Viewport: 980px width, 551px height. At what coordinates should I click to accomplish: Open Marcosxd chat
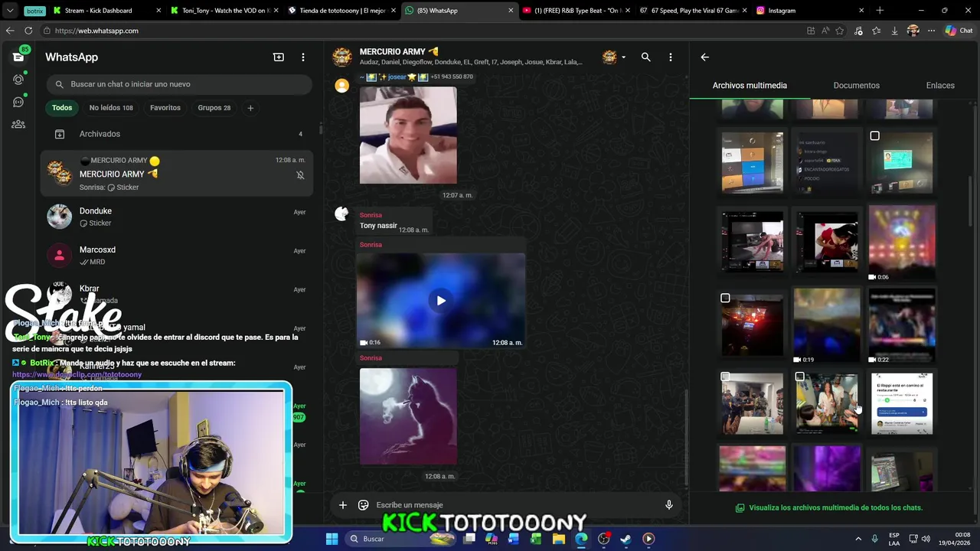click(x=178, y=256)
